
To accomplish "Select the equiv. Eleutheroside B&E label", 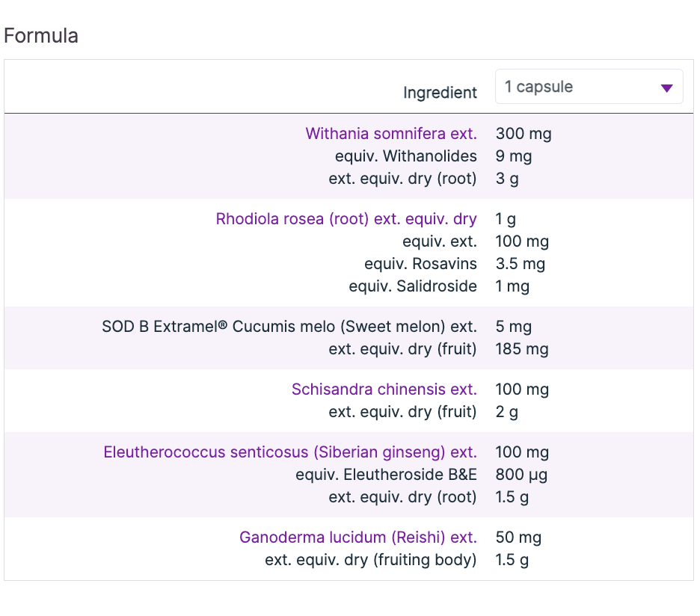I will 386,475.
